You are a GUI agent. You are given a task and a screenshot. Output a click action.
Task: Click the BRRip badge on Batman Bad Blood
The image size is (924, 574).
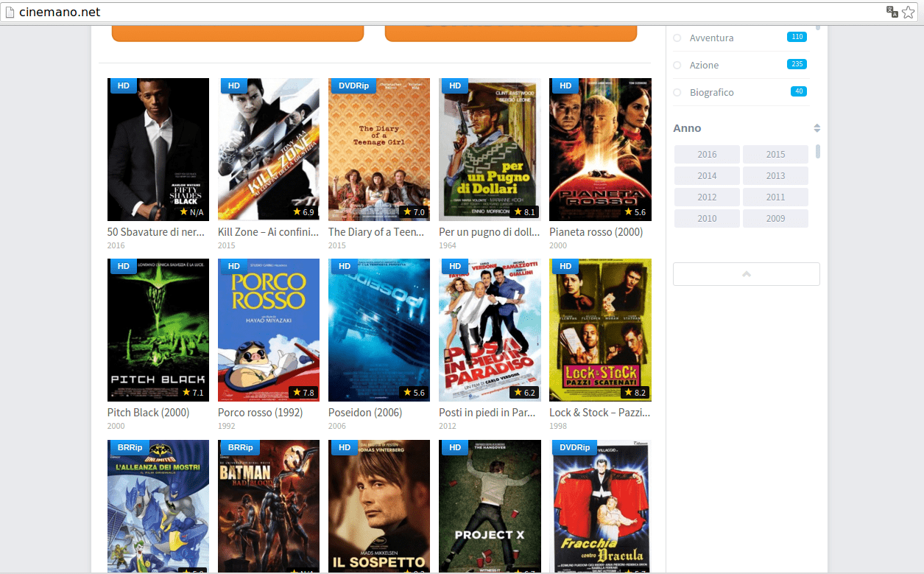pyautogui.click(x=240, y=447)
